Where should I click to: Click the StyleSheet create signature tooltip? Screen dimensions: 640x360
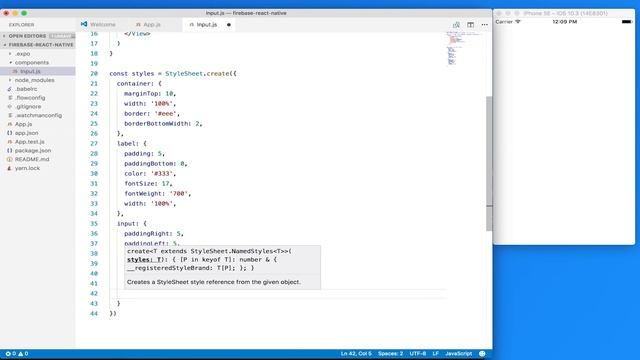coord(222,267)
